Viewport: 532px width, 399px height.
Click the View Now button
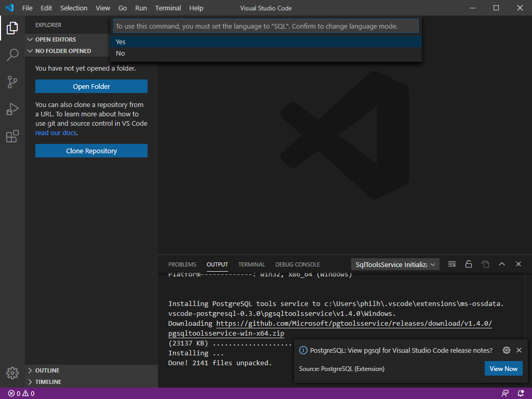[x=503, y=369]
